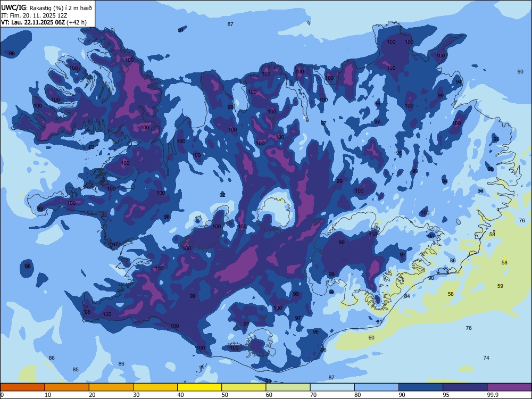Select the bright yellow 40–50 legend swatch

tap(199, 387)
